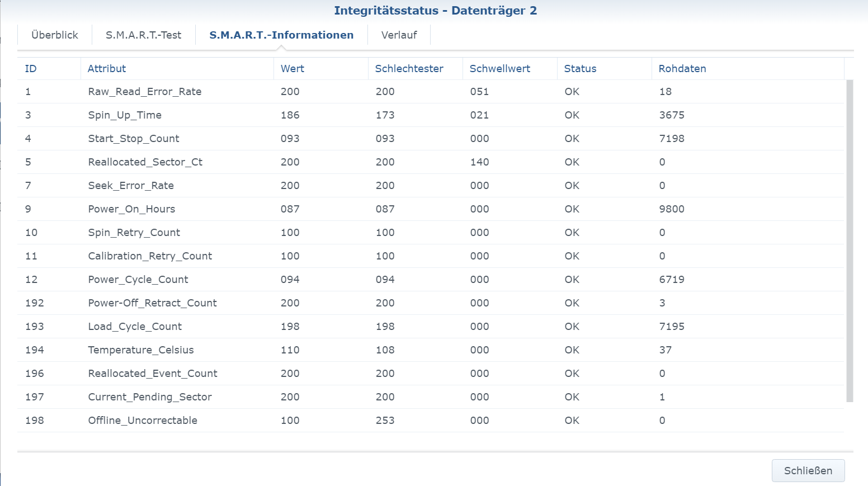Click raw data value 7198
The width and height of the screenshot is (868, 486).
click(x=672, y=139)
